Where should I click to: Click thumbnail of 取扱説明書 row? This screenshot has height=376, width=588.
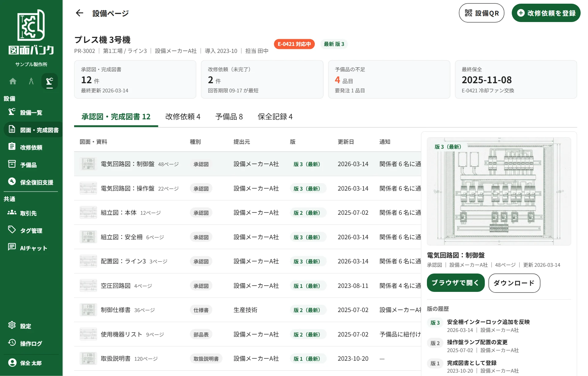(88, 359)
